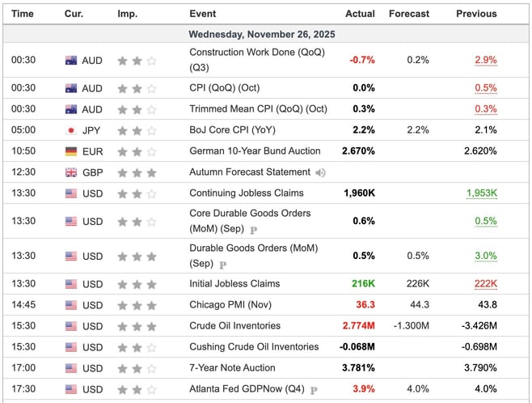Click the P icon beside Core Durable Goods Orders

252,230
